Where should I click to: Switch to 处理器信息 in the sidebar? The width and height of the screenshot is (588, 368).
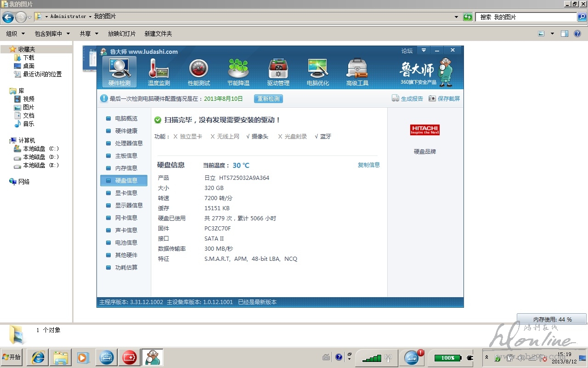coord(129,143)
